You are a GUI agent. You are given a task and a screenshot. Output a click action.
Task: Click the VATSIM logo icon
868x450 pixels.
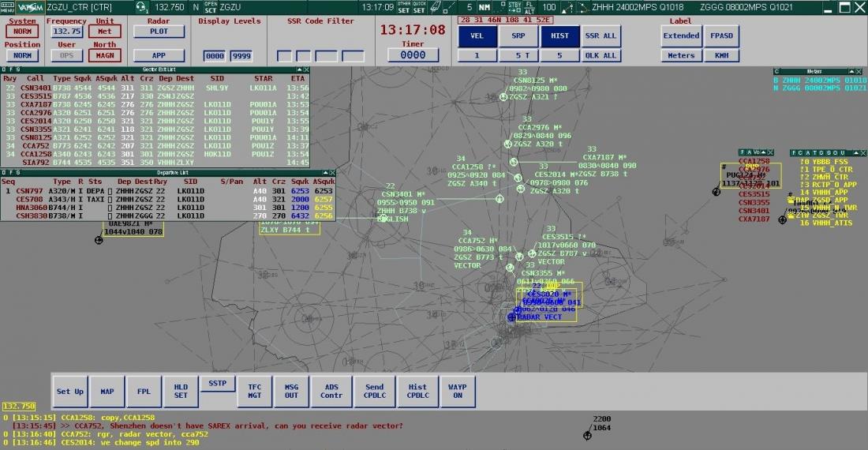30,7
